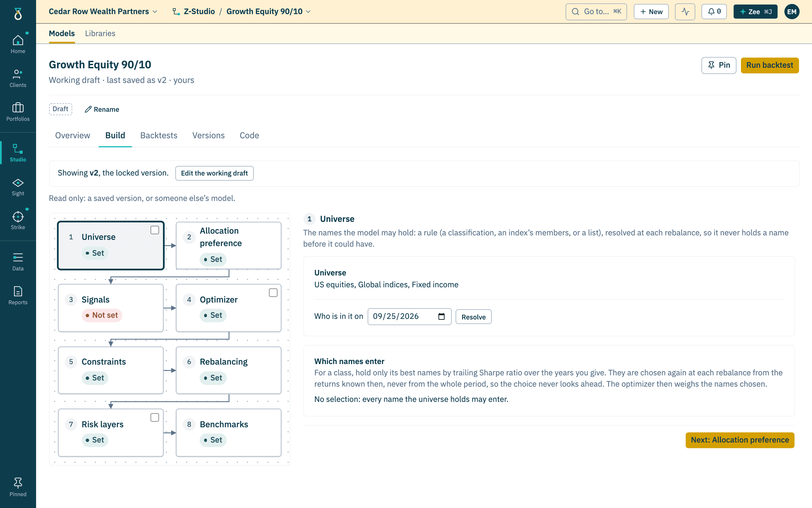Open the Versions tab
Viewport: 812px width, 508px height.
click(208, 135)
